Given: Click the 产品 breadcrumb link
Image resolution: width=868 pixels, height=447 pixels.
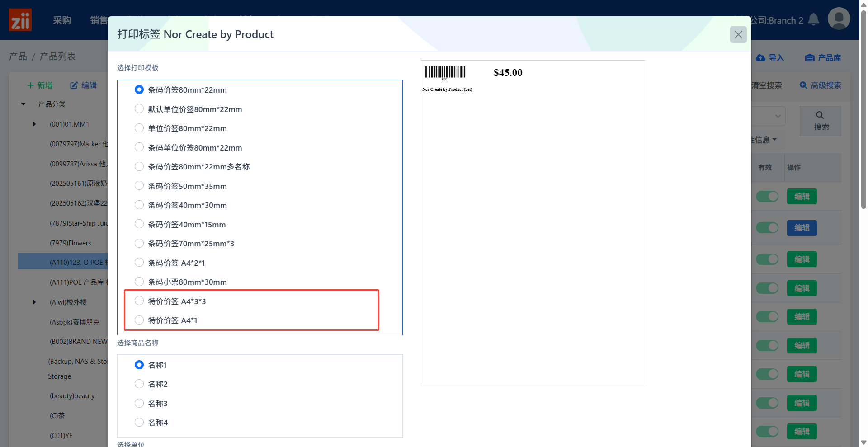Looking at the screenshot, I should [18, 56].
